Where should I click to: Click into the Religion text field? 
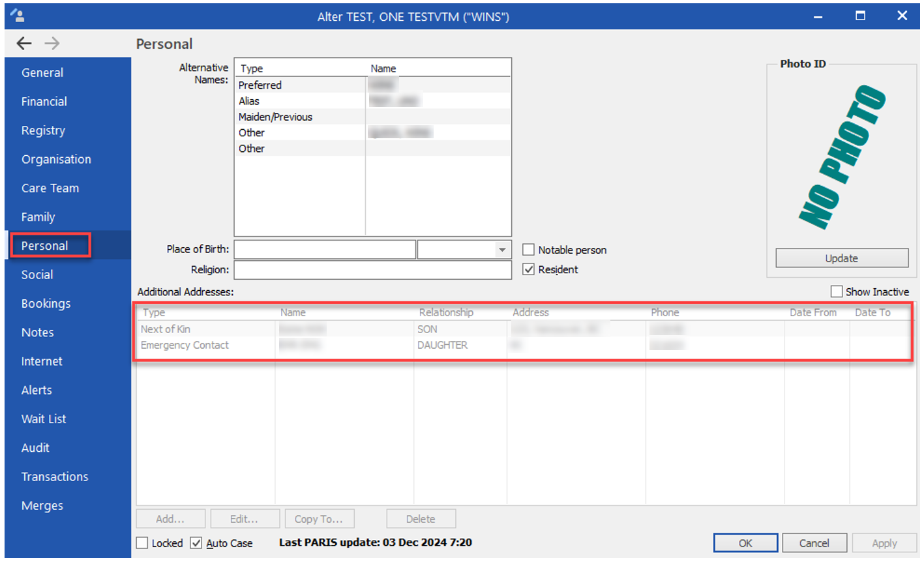(x=372, y=270)
